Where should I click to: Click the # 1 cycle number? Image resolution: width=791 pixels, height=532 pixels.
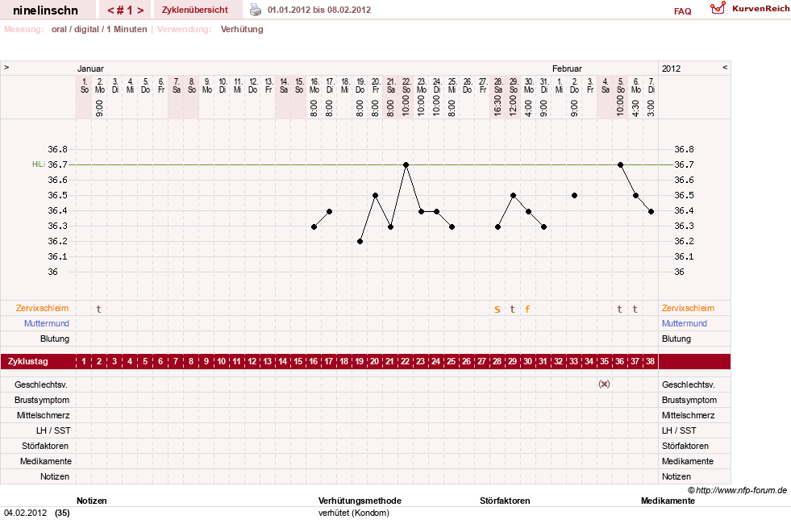tap(125, 10)
